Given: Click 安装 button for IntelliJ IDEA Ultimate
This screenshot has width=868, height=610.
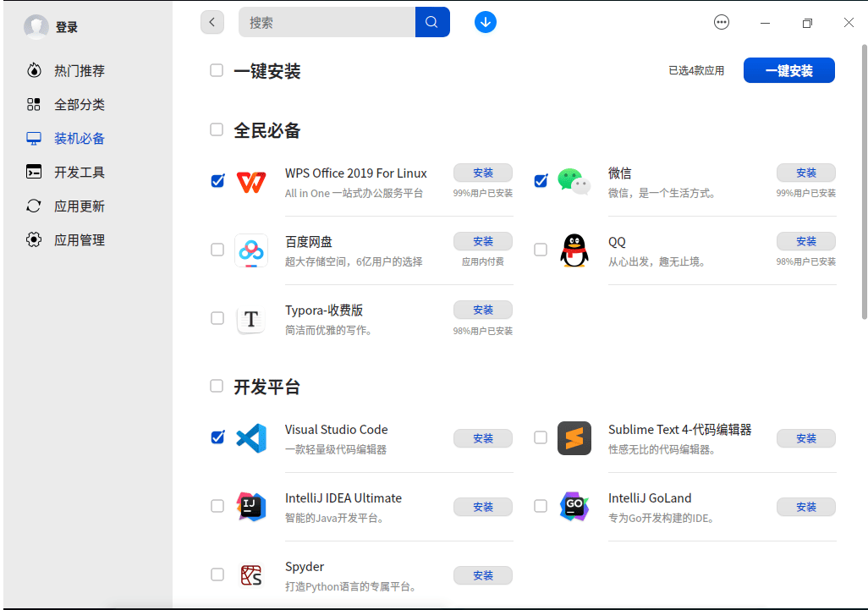Looking at the screenshot, I should (x=483, y=507).
